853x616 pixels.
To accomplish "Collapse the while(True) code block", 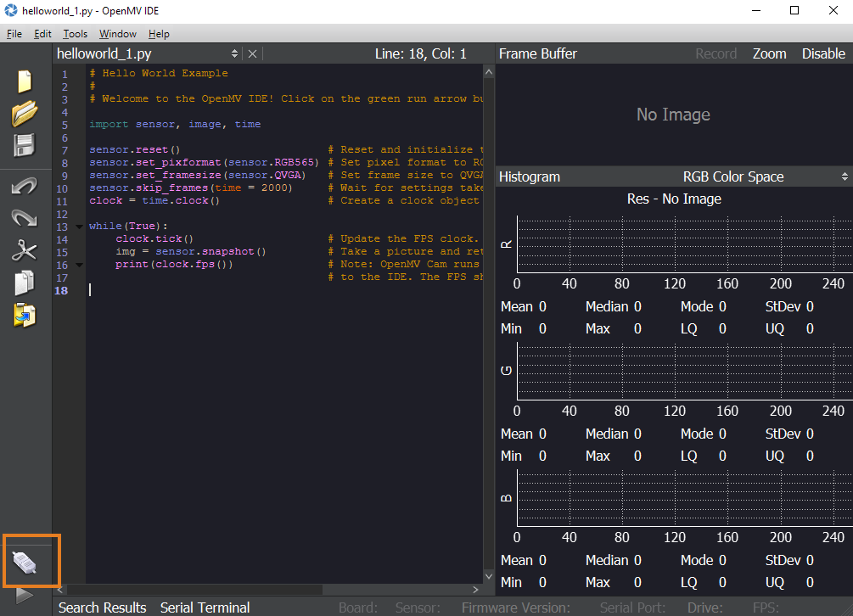I will (80, 227).
